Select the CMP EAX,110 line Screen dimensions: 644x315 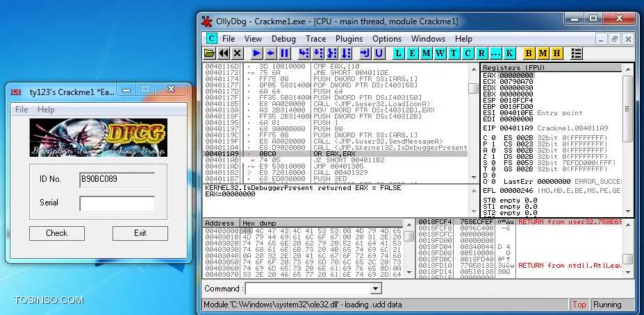pyautogui.click(x=336, y=66)
